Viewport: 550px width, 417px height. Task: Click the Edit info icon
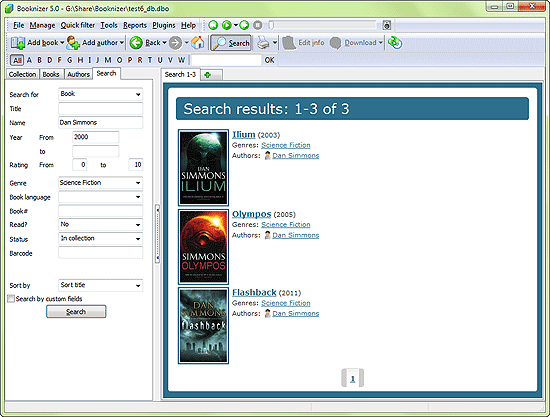289,43
